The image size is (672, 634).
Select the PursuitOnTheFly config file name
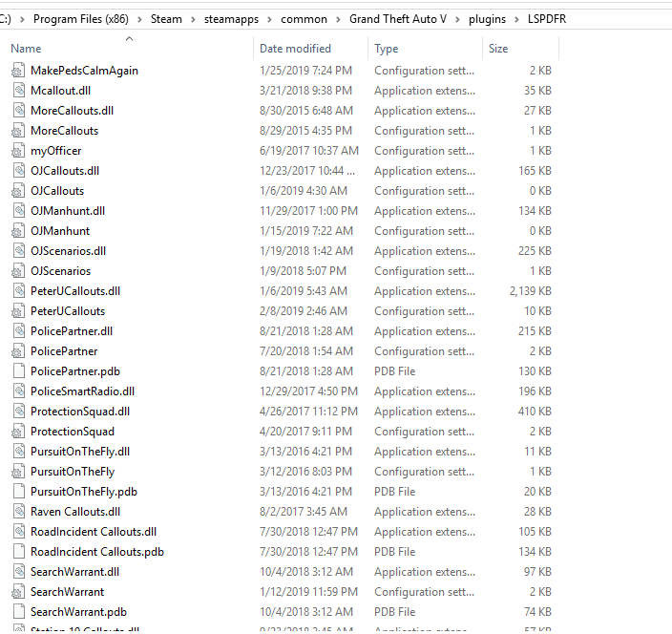pyautogui.click(x=73, y=472)
